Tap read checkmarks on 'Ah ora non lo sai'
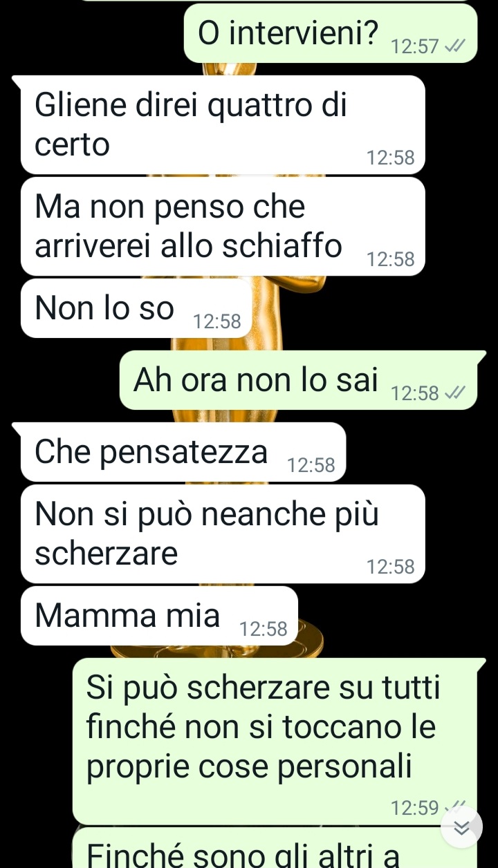This screenshot has height=868, width=498. (453, 393)
